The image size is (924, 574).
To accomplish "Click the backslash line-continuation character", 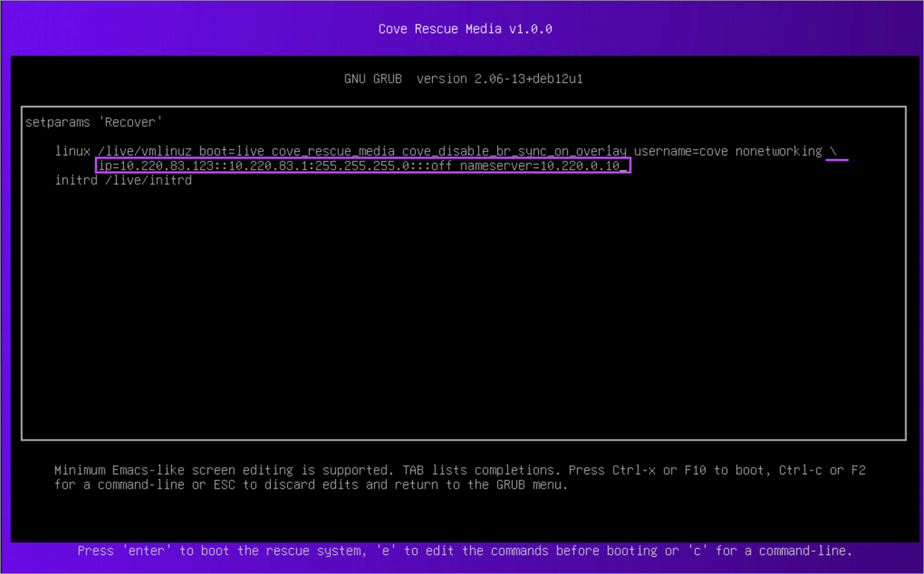I will pos(833,152).
